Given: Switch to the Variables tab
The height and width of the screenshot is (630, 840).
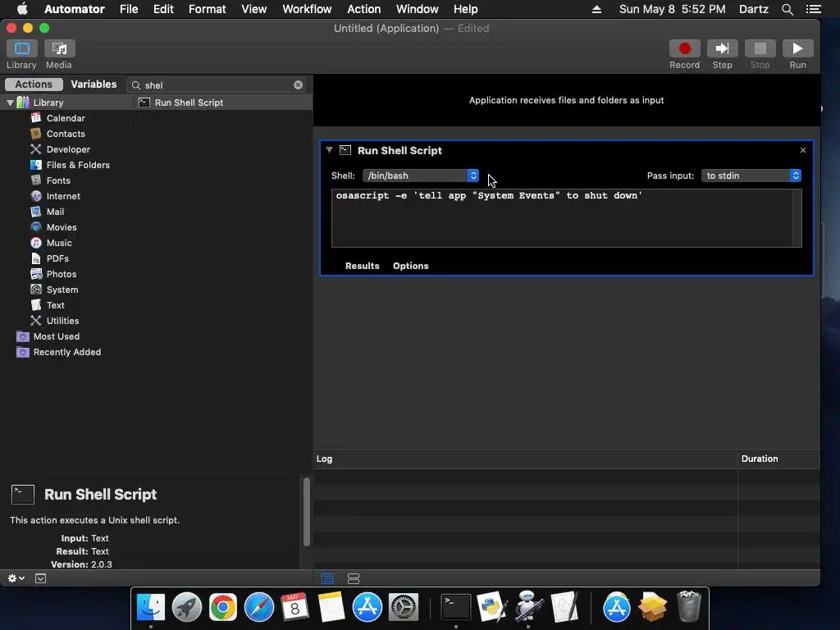Looking at the screenshot, I should (x=94, y=84).
